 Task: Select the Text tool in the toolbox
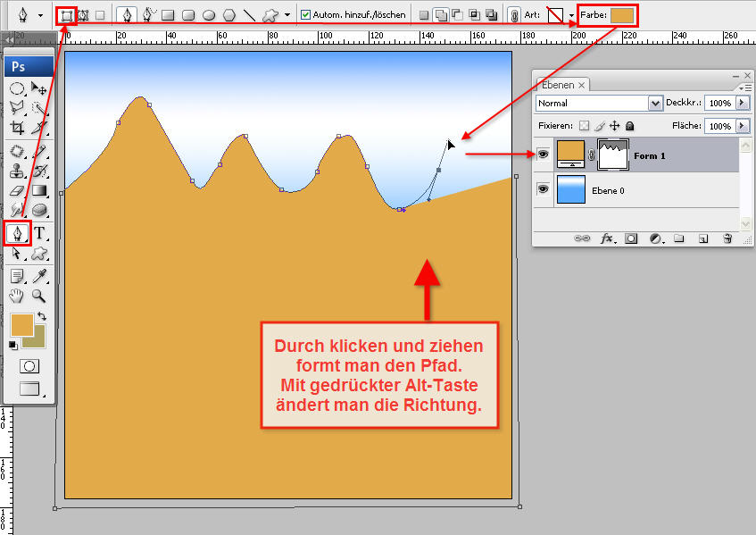coord(39,233)
